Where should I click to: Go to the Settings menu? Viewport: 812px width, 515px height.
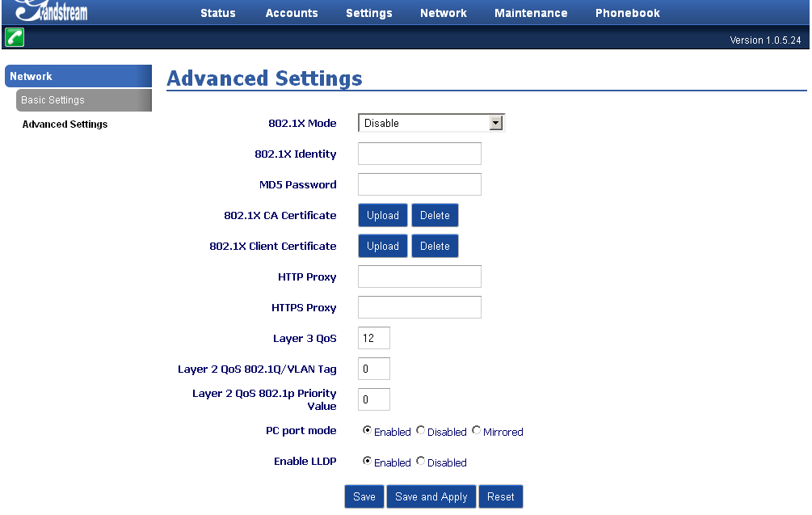pyautogui.click(x=369, y=13)
